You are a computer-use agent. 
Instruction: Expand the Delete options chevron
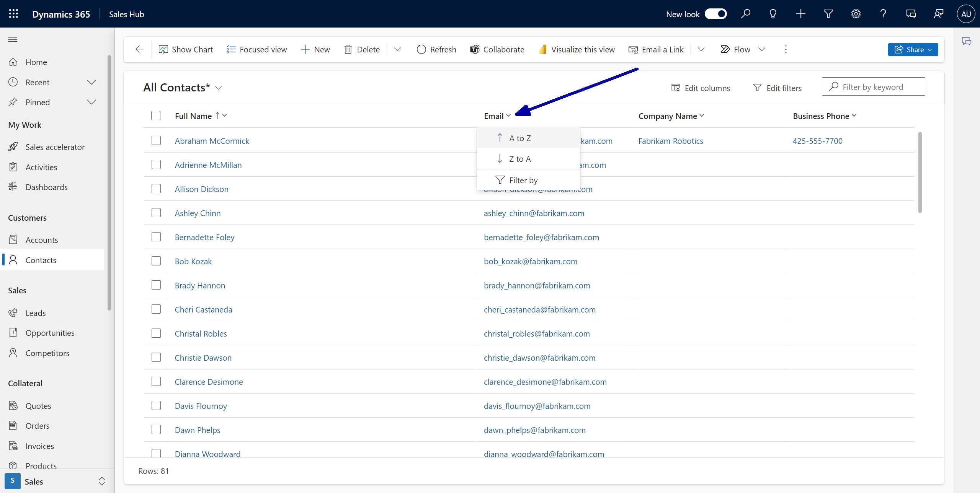(397, 49)
